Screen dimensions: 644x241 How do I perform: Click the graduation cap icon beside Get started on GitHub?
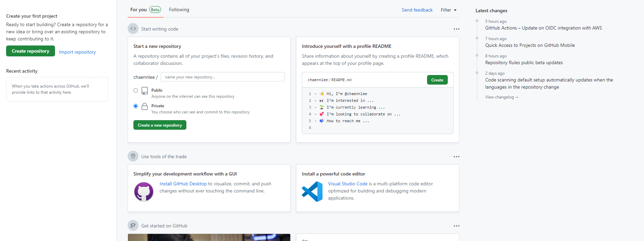coord(133,225)
